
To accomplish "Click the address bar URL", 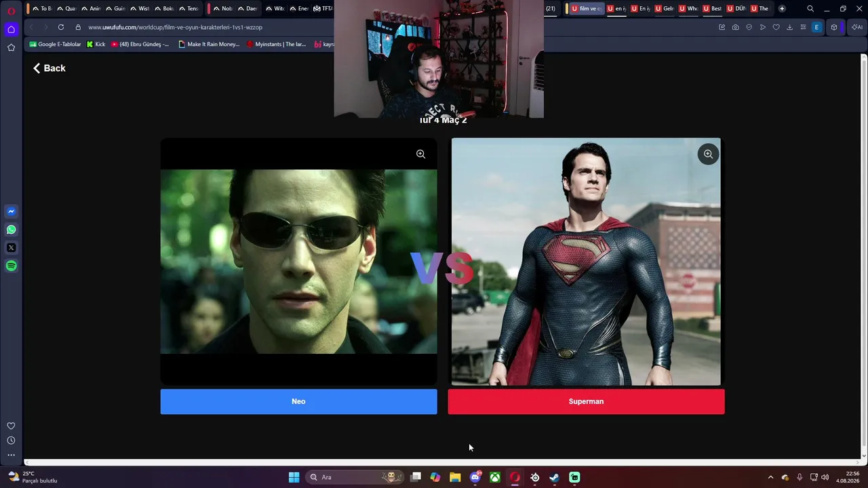I will (175, 27).
